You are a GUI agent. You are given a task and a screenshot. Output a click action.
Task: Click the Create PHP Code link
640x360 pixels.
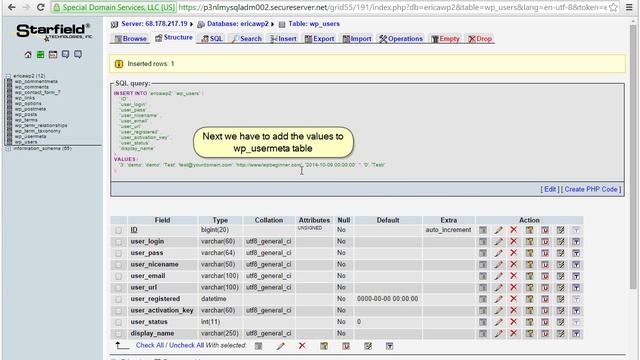[x=591, y=189]
